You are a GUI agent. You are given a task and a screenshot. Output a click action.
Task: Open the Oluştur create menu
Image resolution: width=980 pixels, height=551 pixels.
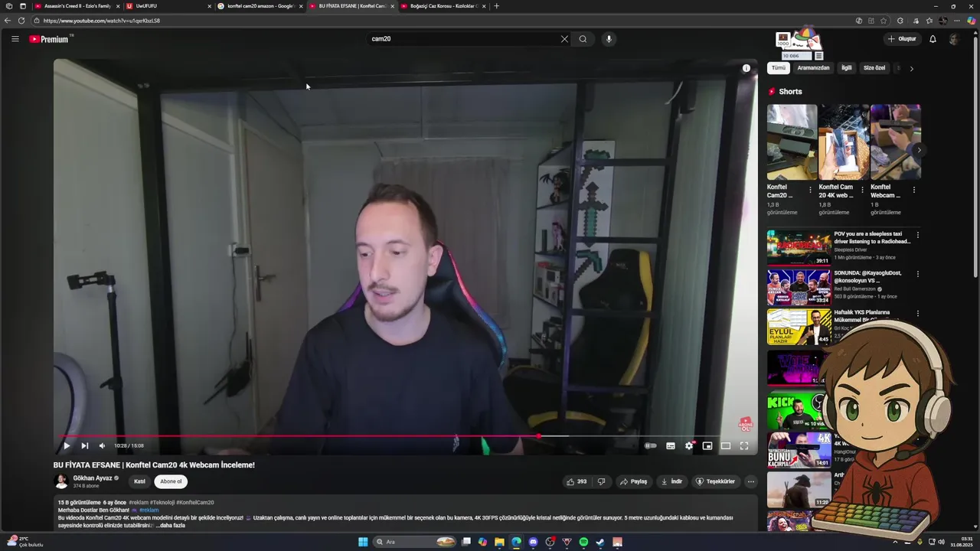tap(902, 39)
